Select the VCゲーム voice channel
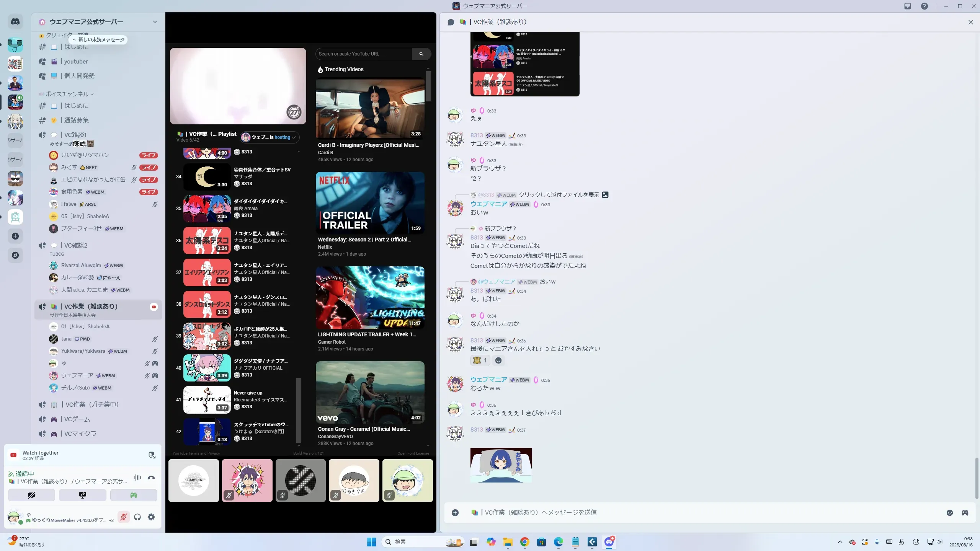This screenshot has height=551, width=980. tap(77, 419)
